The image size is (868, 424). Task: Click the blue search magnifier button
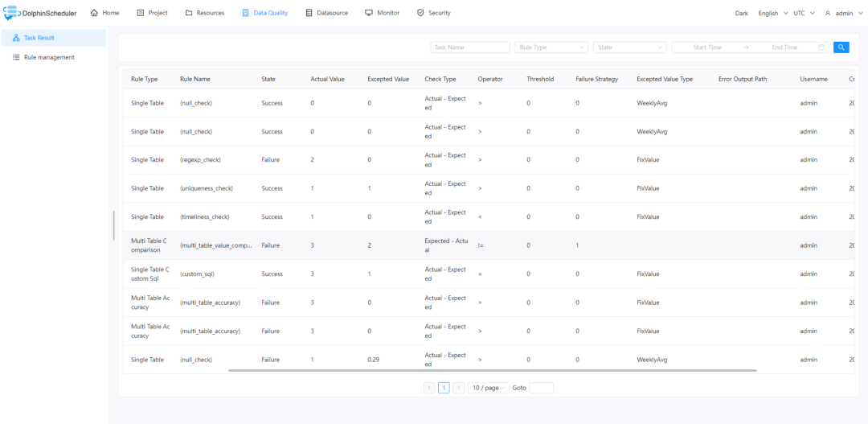coord(841,47)
